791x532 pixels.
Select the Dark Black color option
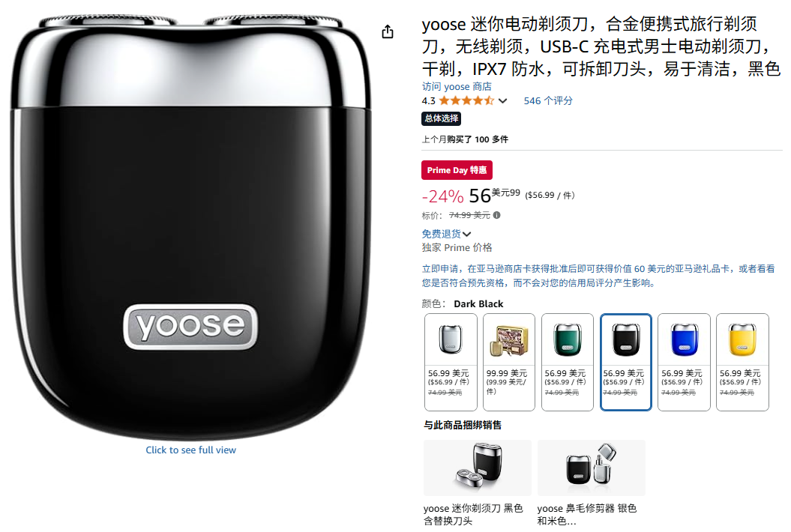pyautogui.click(x=626, y=362)
